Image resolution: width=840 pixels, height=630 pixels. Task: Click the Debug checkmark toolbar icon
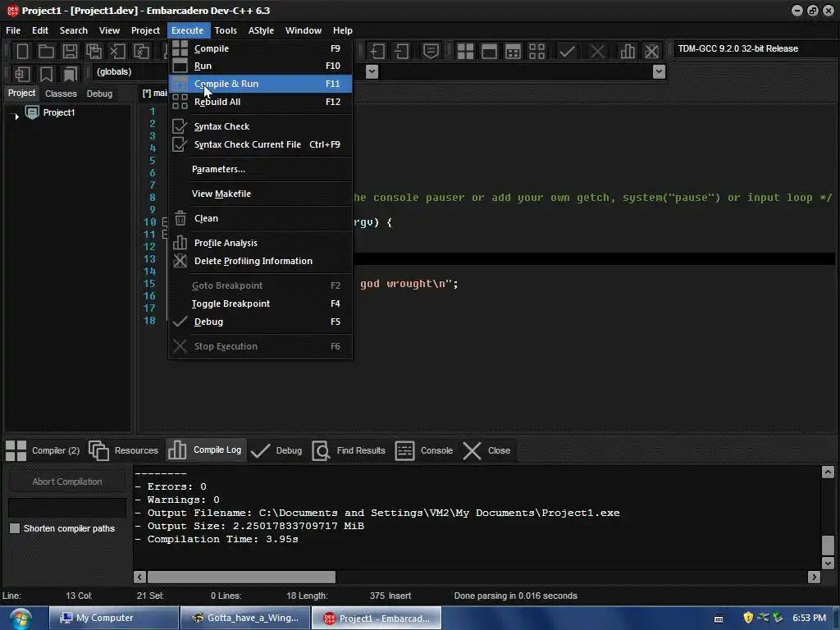point(568,52)
